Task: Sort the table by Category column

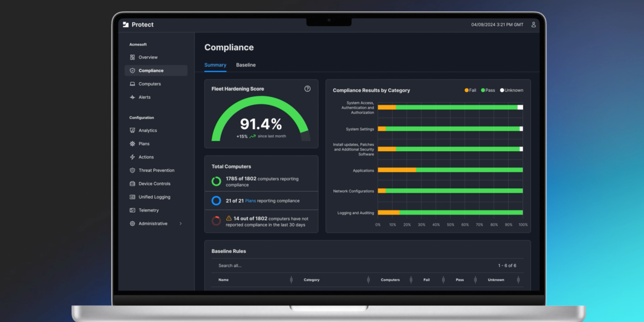Action: (x=311, y=280)
